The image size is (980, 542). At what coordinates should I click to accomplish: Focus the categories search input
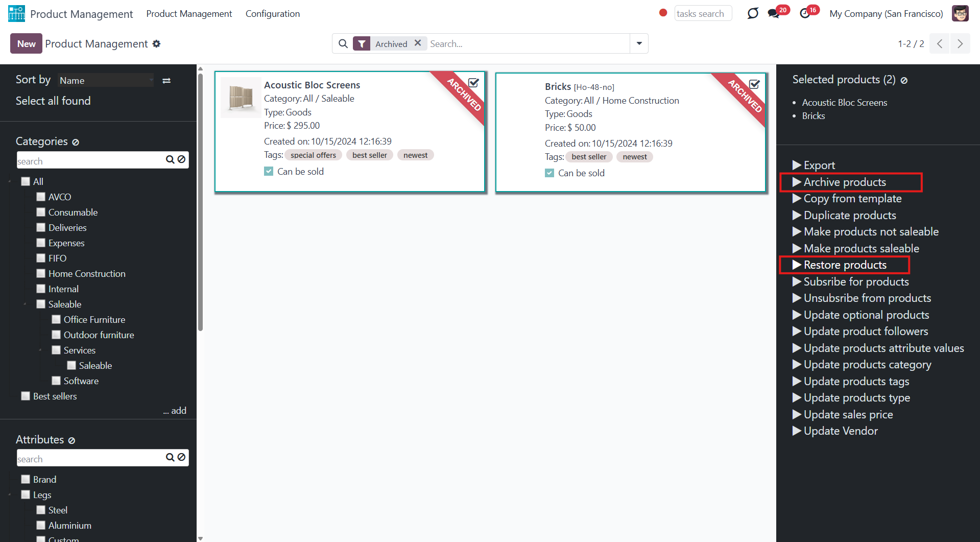coord(90,160)
